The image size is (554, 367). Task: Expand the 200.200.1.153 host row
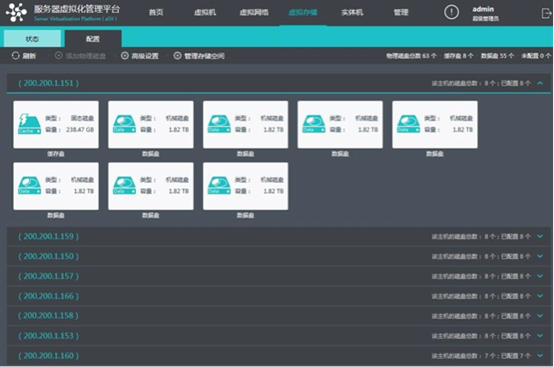point(540,336)
